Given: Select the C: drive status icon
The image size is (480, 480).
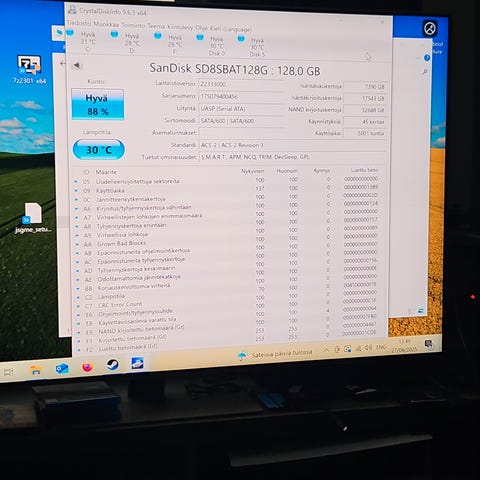Looking at the screenshot, I should coord(70,33).
